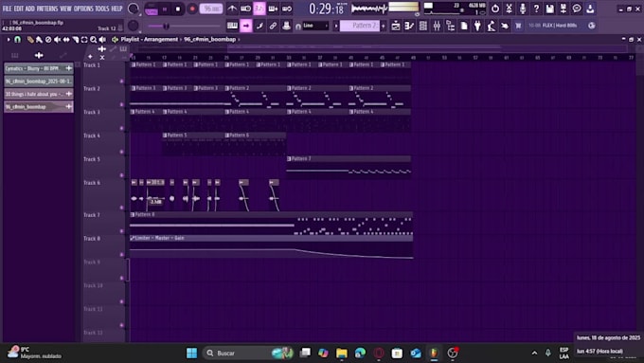Toggle countdown before recording

point(259,9)
